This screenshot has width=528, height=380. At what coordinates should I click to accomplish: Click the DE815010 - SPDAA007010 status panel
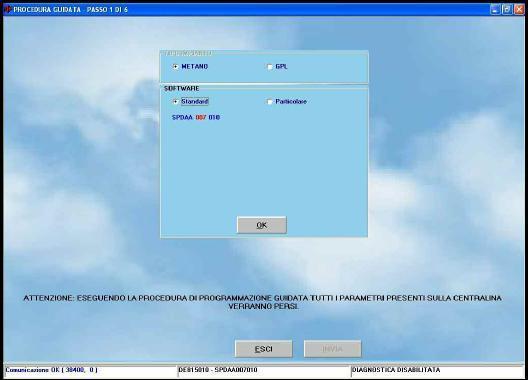(x=264, y=371)
